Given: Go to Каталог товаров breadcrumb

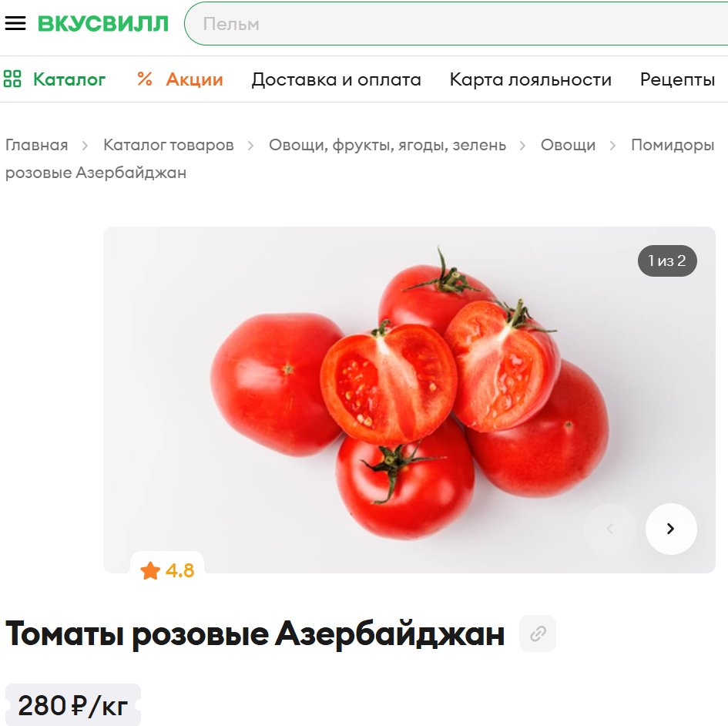Looking at the screenshot, I should click(169, 145).
